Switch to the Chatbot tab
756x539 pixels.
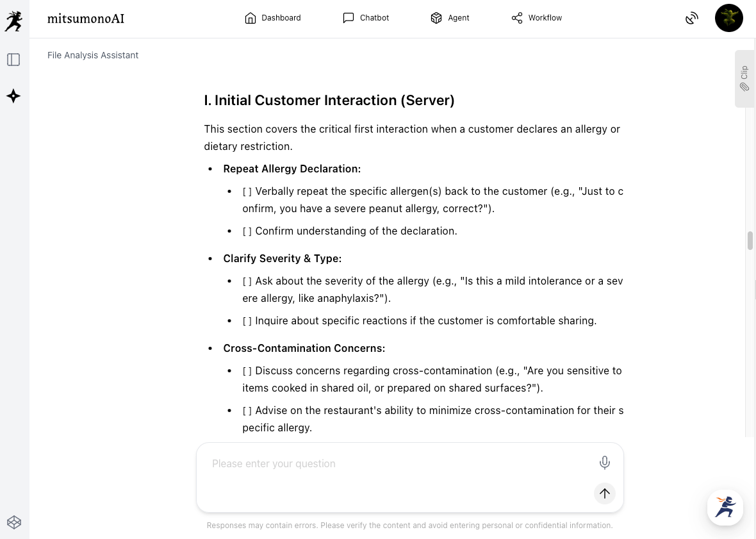pos(366,18)
